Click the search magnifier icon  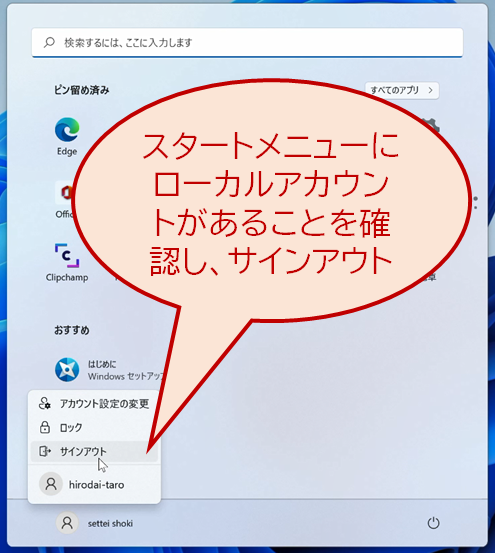(x=49, y=42)
